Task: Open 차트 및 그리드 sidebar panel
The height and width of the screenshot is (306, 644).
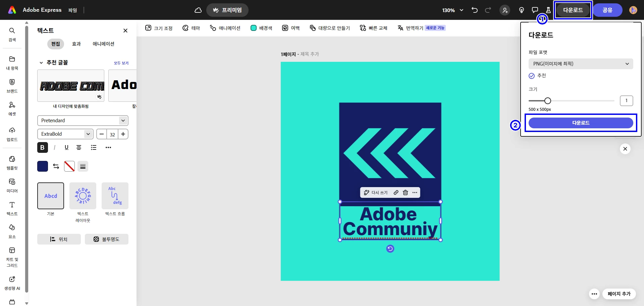Action: point(12,257)
